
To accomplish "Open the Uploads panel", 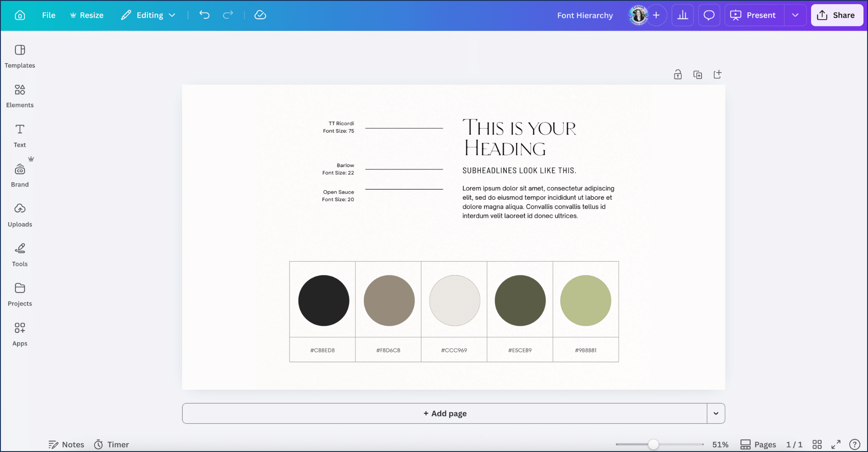I will tap(20, 215).
